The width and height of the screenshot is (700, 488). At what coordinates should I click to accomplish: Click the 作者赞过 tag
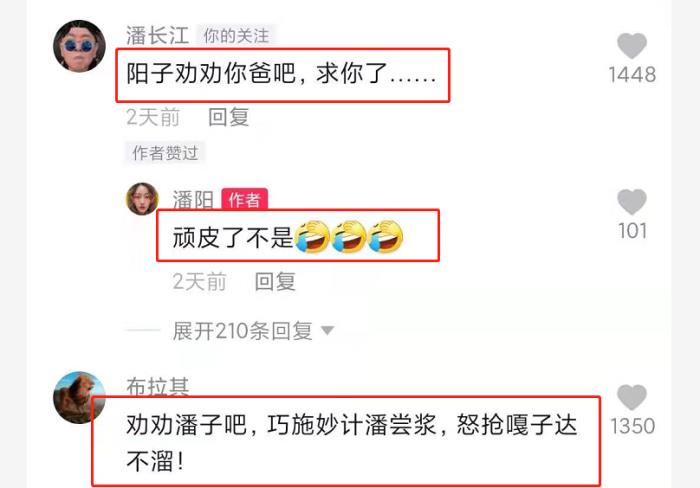[165, 153]
